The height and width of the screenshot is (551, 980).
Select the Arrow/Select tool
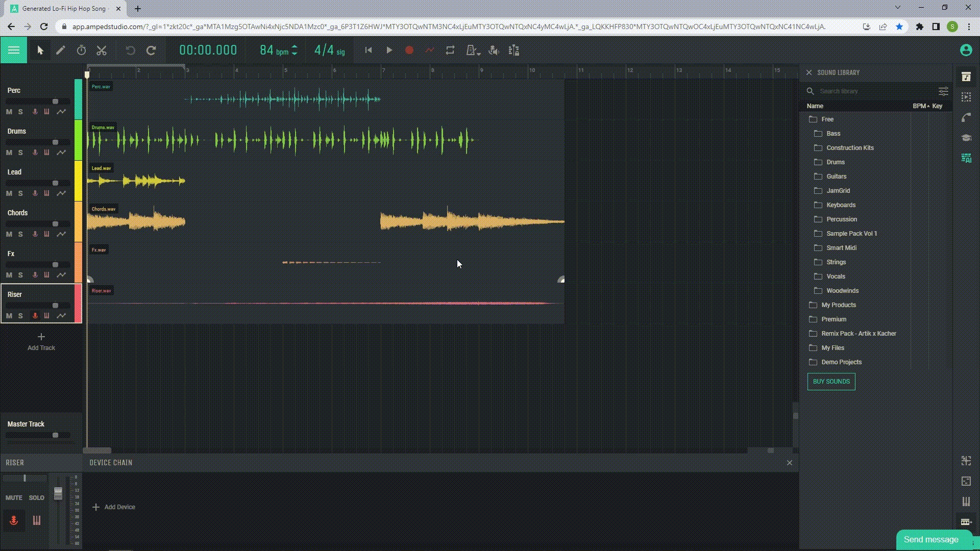coord(40,50)
